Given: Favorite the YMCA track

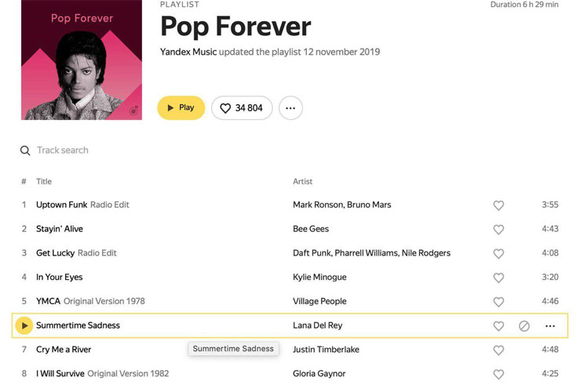Looking at the screenshot, I should 498,302.
